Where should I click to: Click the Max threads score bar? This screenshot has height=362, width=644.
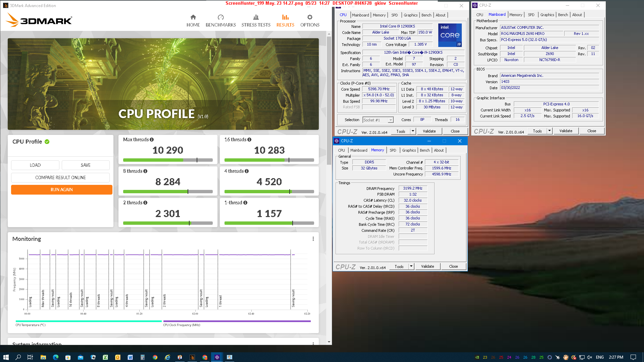[x=168, y=160]
